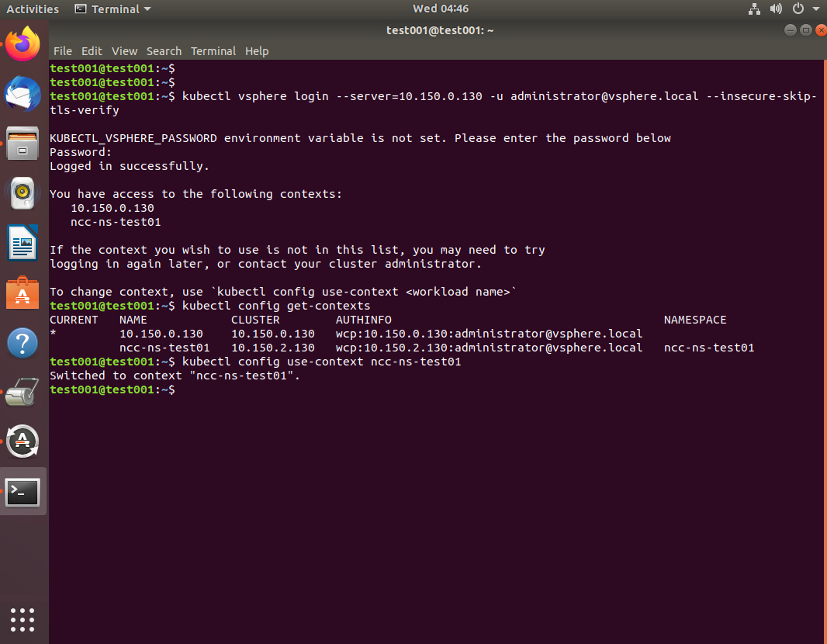Click namespace value ncc-ns-test01 in table
The height and width of the screenshot is (644, 827).
[709, 348]
